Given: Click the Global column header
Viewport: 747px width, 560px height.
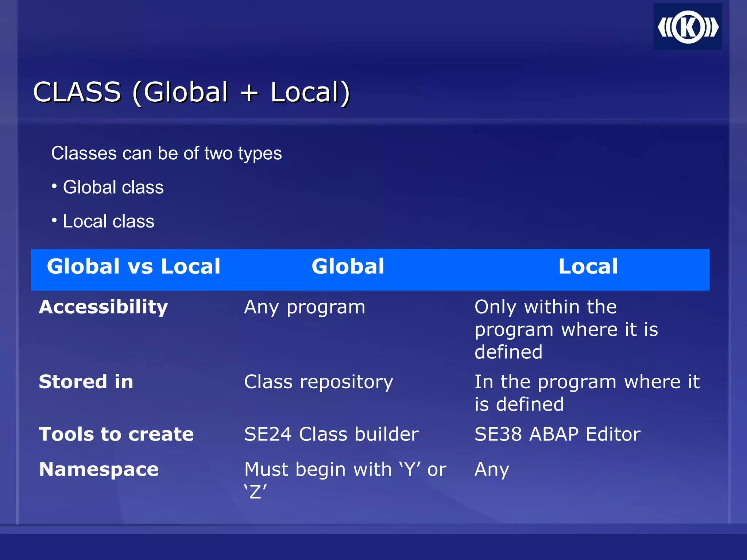Looking at the screenshot, I should tap(348, 266).
